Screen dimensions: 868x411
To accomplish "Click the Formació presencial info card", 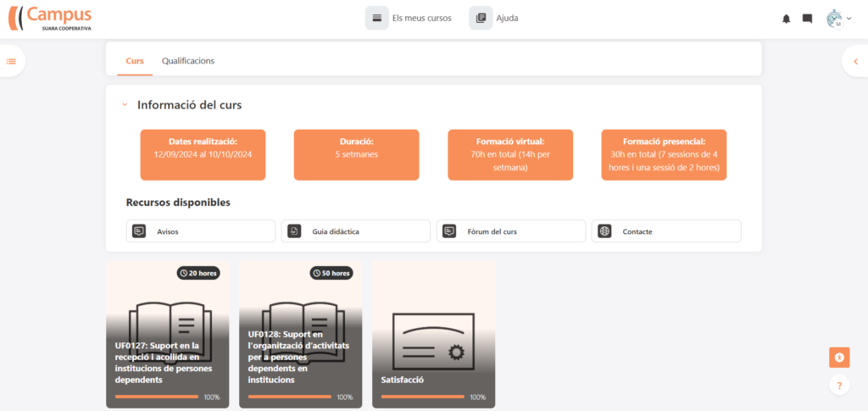I will 664,155.
